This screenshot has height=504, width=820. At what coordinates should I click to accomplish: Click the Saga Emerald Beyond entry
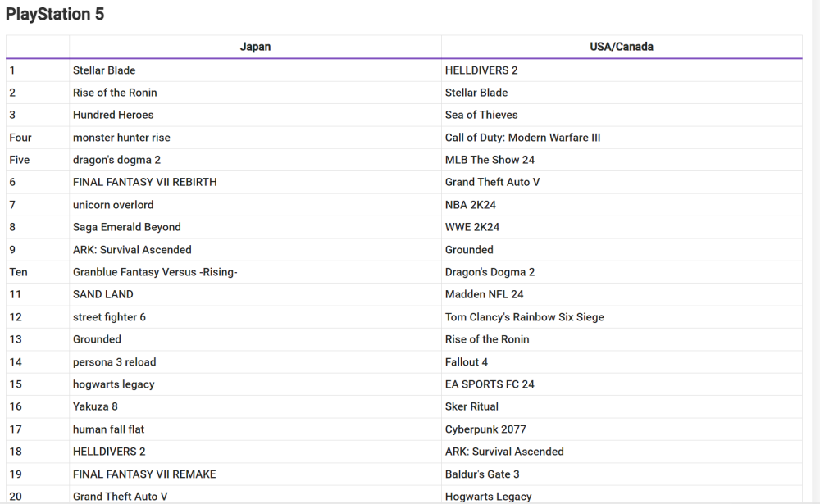tap(126, 227)
